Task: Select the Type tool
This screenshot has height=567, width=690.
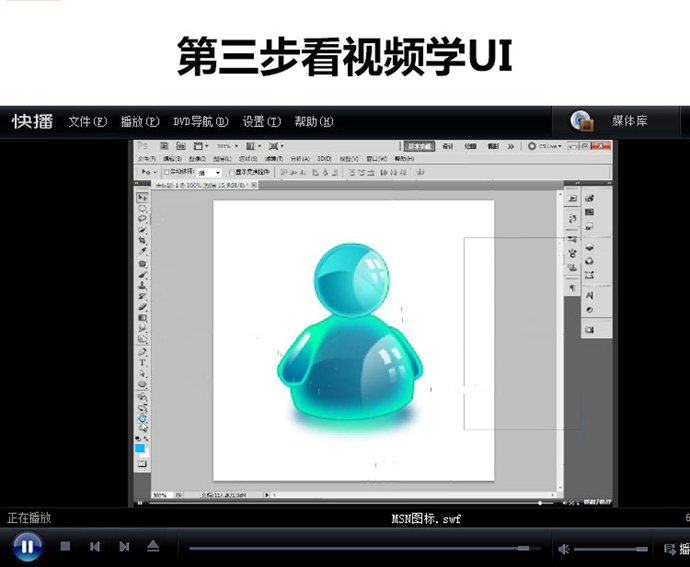Action: click(142, 363)
